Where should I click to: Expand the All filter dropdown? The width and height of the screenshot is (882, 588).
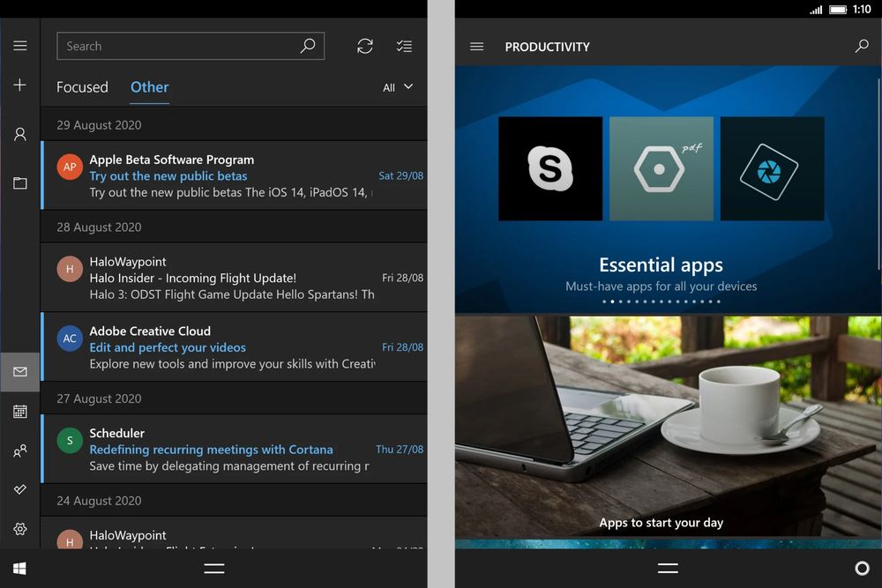[398, 87]
